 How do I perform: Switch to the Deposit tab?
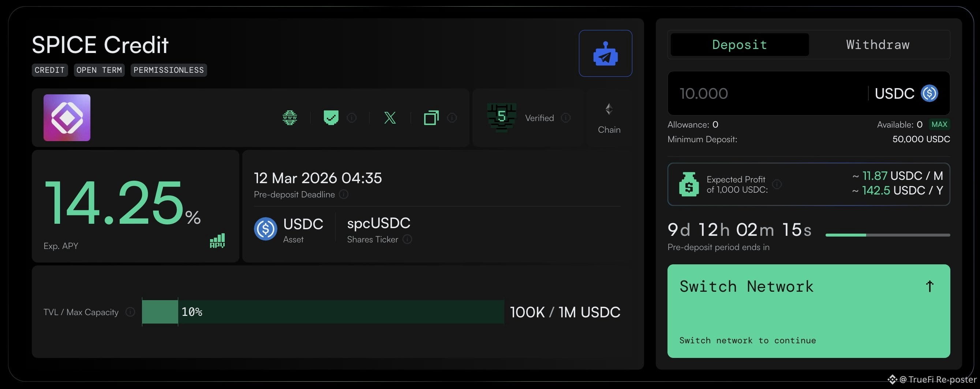739,45
